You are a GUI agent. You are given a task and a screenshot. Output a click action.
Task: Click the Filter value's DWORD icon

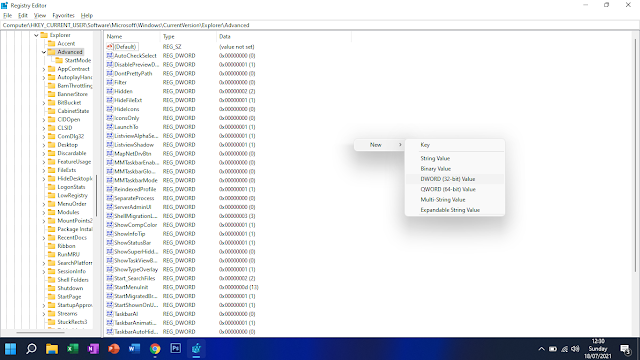click(x=109, y=82)
